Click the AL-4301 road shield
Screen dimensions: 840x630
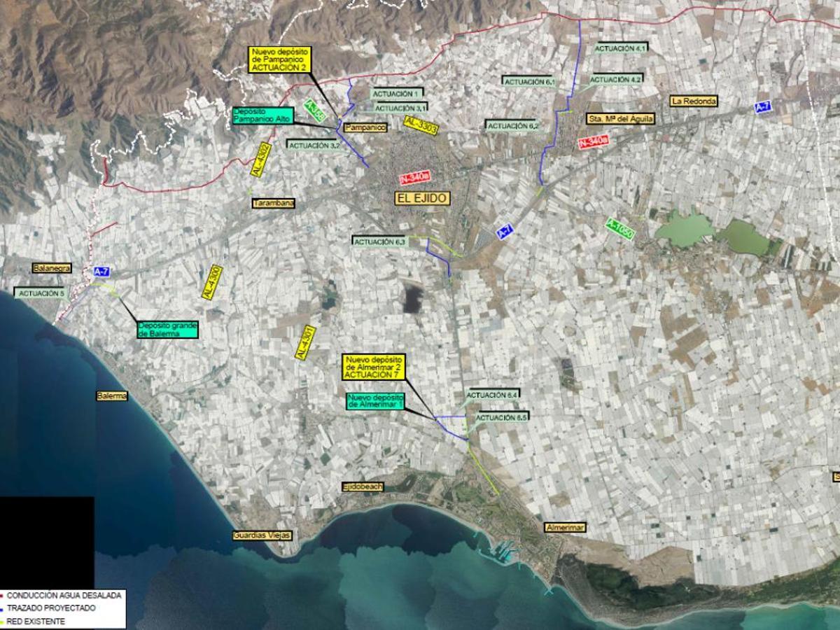click(x=306, y=343)
